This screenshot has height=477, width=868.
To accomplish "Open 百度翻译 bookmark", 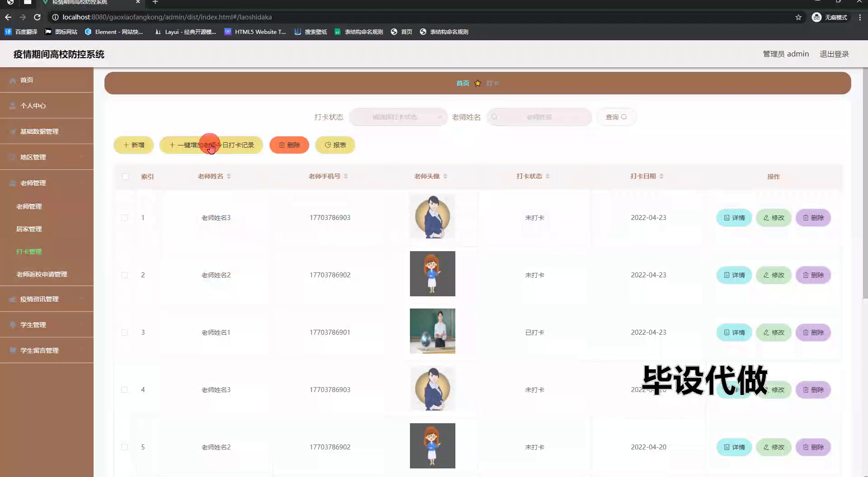I will 21,32.
